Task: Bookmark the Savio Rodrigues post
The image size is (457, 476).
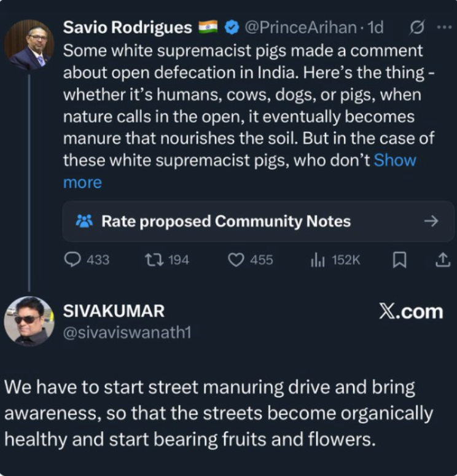Action: click(399, 260)
